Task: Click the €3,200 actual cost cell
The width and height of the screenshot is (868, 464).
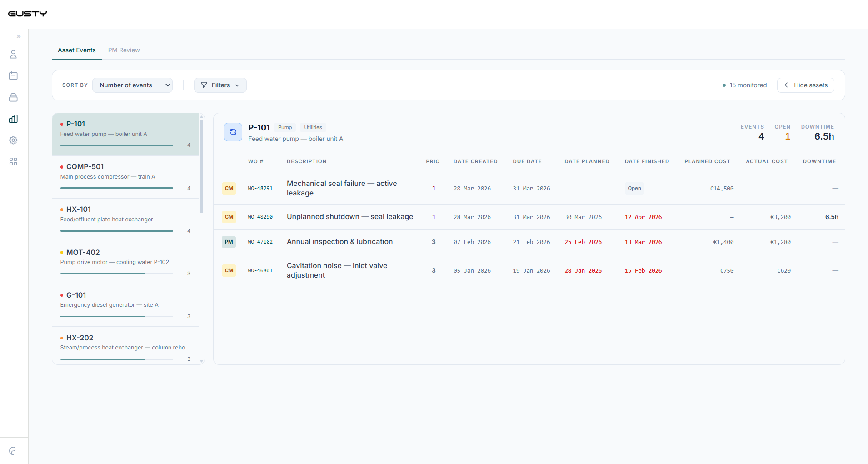Action: click(x=780, y=217)
